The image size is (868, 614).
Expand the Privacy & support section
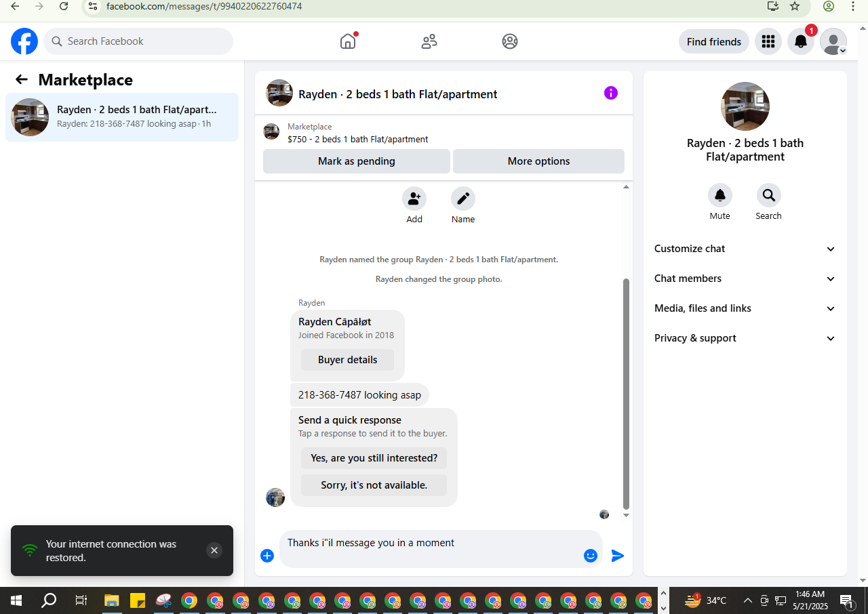pyautogui.click(x=745, y=338)
